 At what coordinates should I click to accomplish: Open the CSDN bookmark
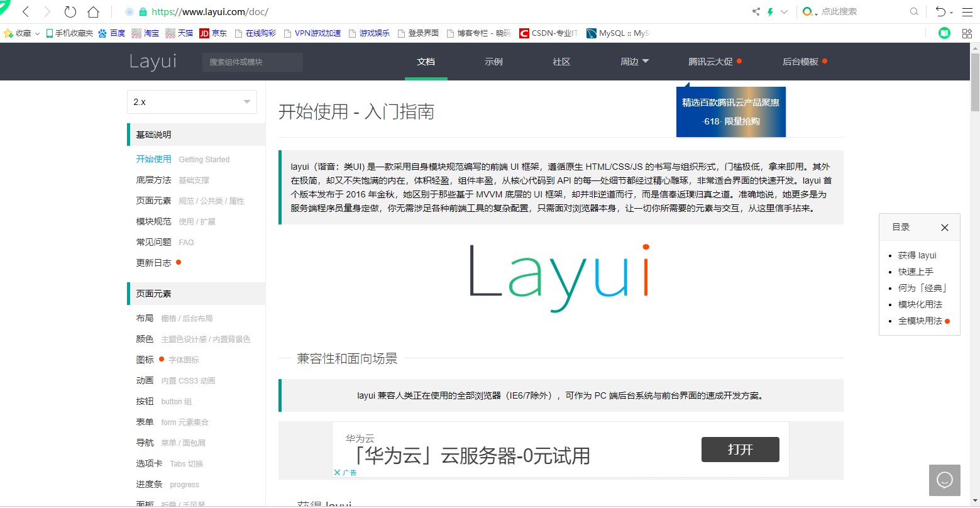tap(548, 33)
